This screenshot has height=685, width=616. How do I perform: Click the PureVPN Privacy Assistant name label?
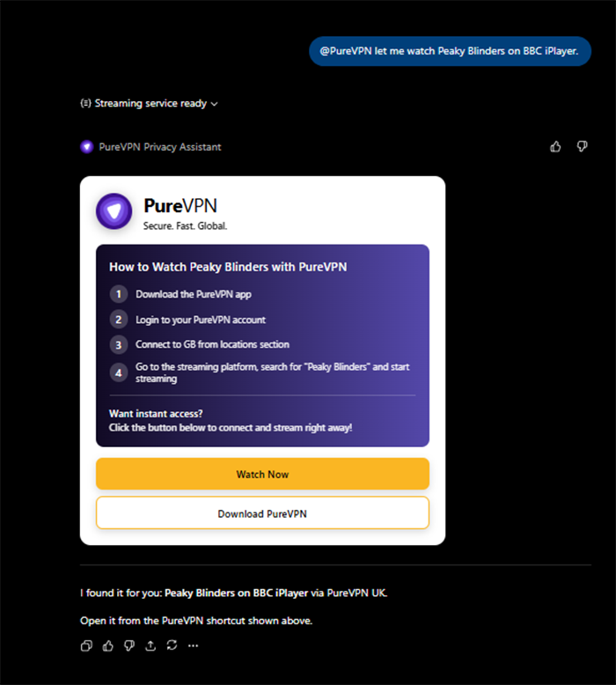(160, 147)
